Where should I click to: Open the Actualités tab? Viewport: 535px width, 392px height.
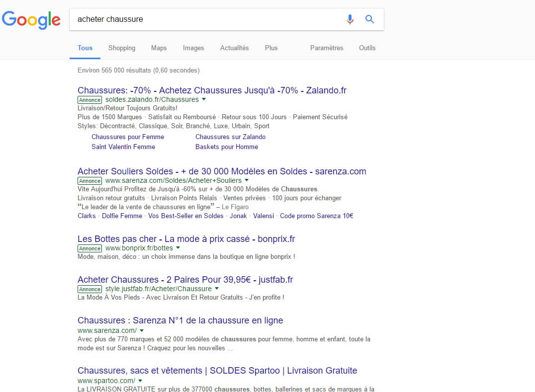click(x=234, y=48)
